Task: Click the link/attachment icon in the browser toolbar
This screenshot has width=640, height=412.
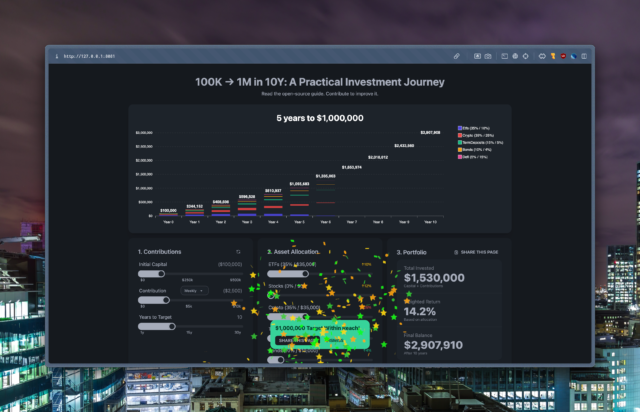Action: [x=457, y=56]
